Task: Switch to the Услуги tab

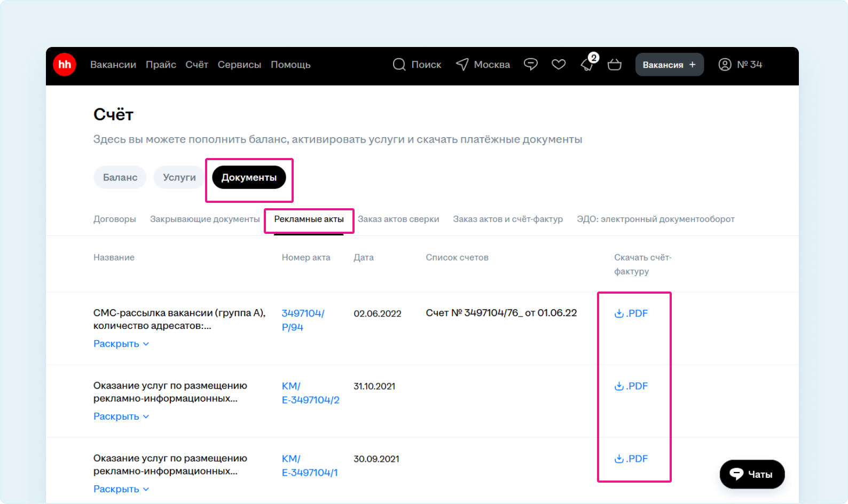Action: pos(179,177)
